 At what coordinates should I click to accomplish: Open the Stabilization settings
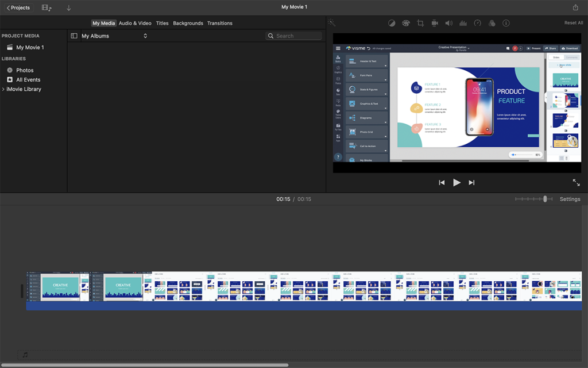coord(435,23)
